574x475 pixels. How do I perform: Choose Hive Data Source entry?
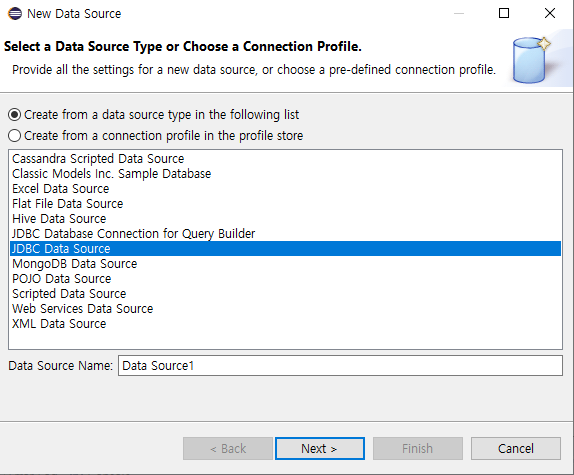pos(59,219)
